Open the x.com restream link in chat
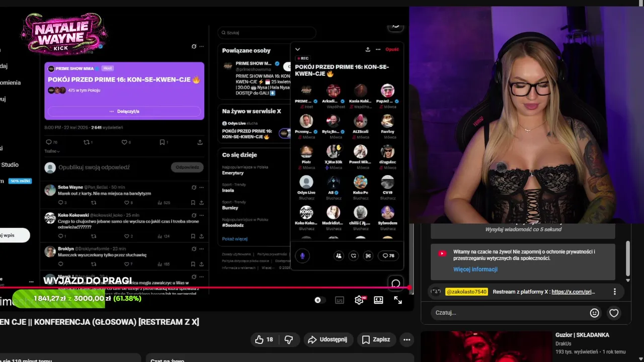The height and width of the screenshot is (362, 644). [573, 292]
